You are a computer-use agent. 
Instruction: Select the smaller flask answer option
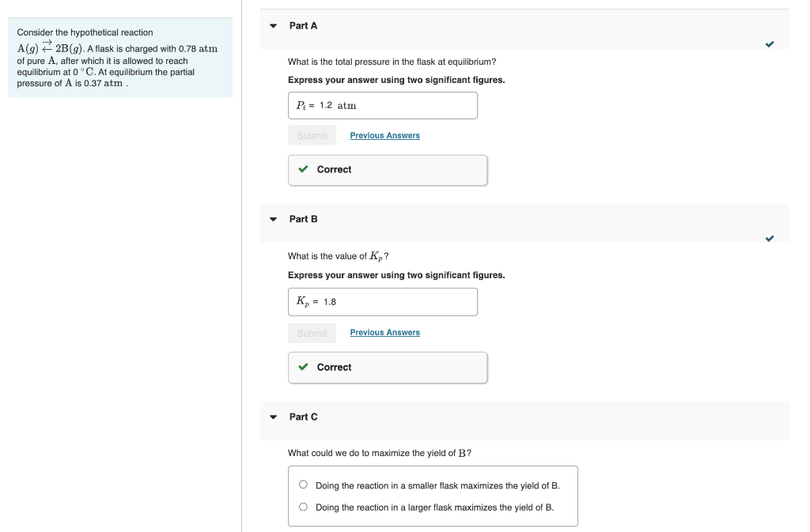(303, 485)
